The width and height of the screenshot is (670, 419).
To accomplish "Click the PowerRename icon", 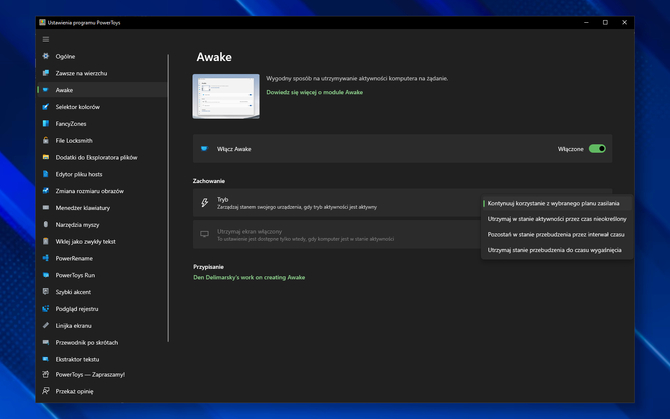I will coord(46,258).
